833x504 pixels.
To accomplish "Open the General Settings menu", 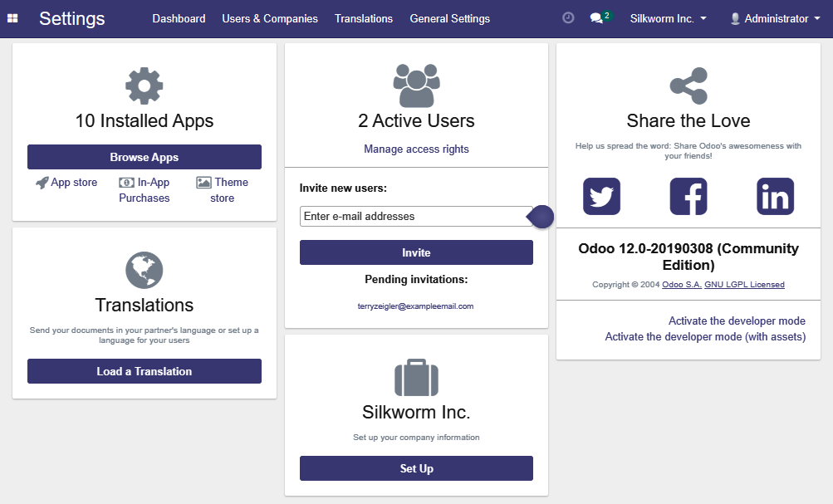I will pos(450,18).
